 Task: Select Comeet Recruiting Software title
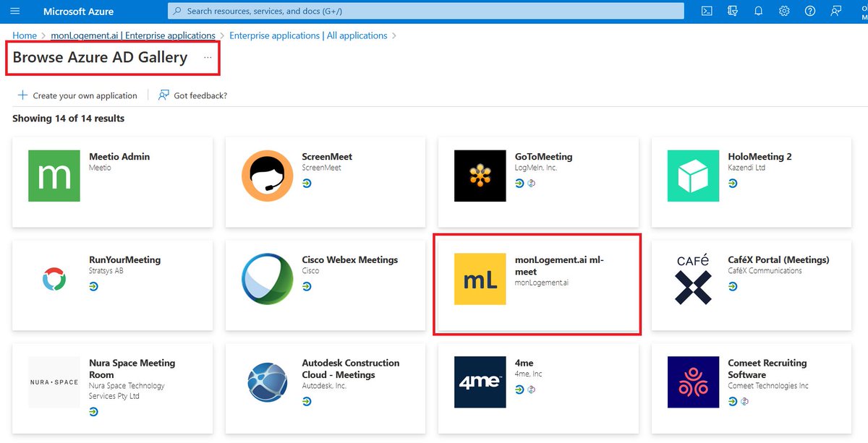tap(767, 369)
